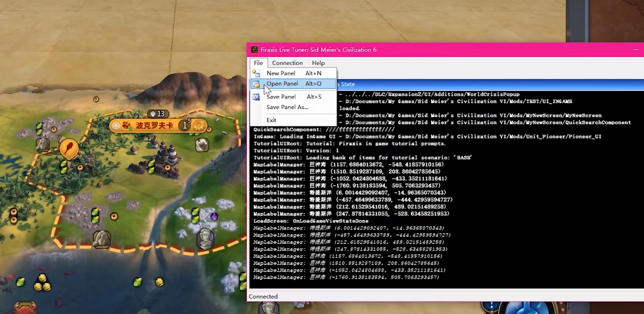Viewport: 644px width, 314px height.
Task: Select the stone resource icon at left border
Action: pos(43,144)
